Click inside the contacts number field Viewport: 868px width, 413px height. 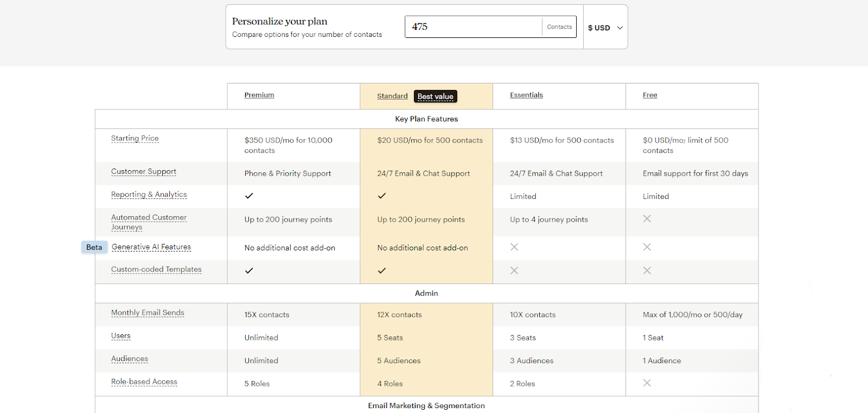click(472, 27)
